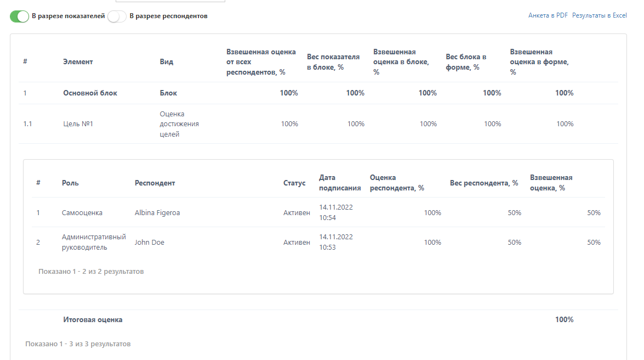Click 'Взвешенная оценка от всех респондентов' header
The image size is (644, 360).
(x=261, y=61)
